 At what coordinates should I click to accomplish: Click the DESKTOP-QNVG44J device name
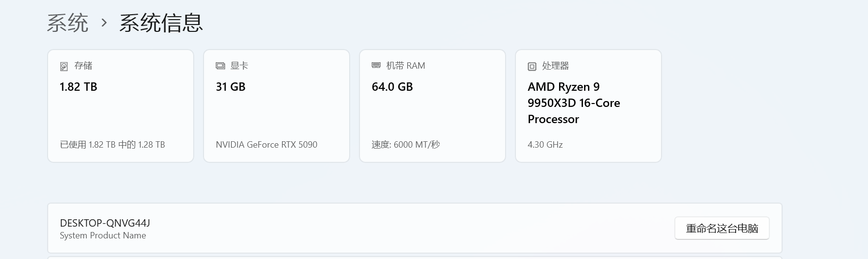pos(105,223)
